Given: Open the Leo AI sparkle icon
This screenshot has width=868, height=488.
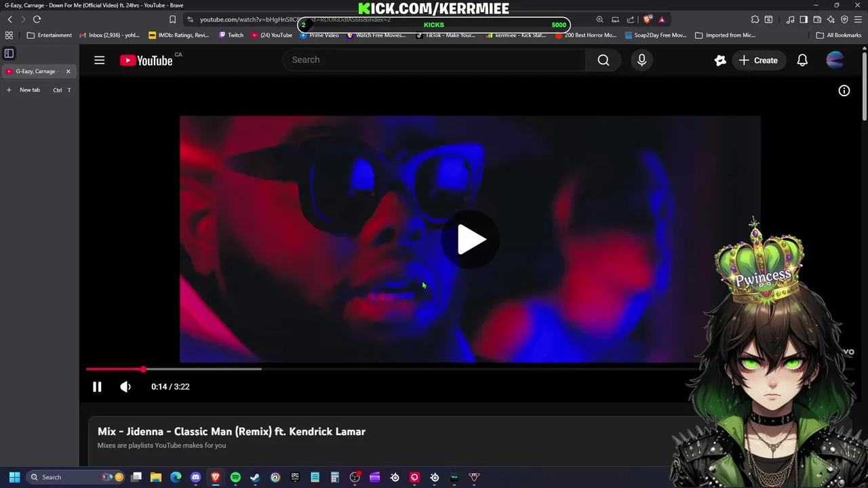Looking at the screenshot, I should pyautogui.click(x=831, y=20).
